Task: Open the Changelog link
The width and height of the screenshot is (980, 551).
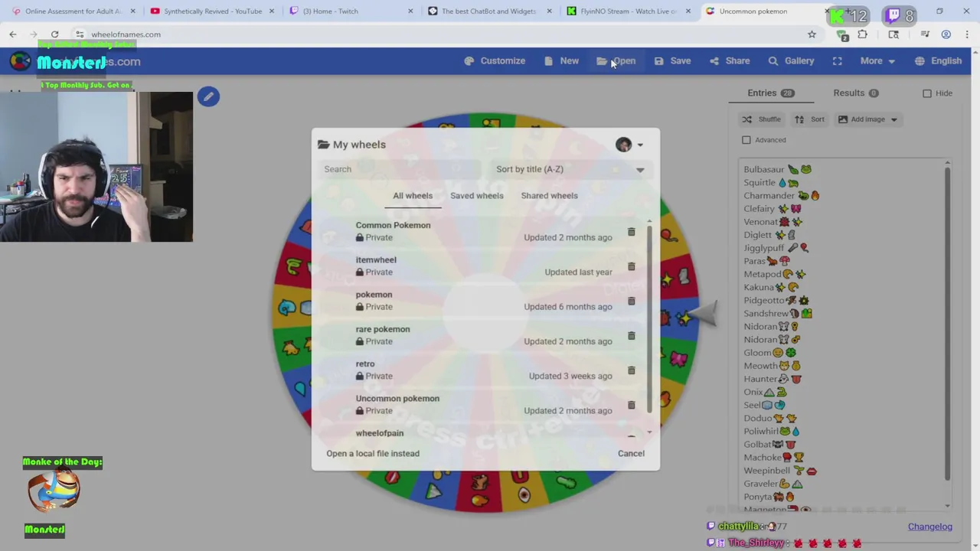Action: point(929,527)
